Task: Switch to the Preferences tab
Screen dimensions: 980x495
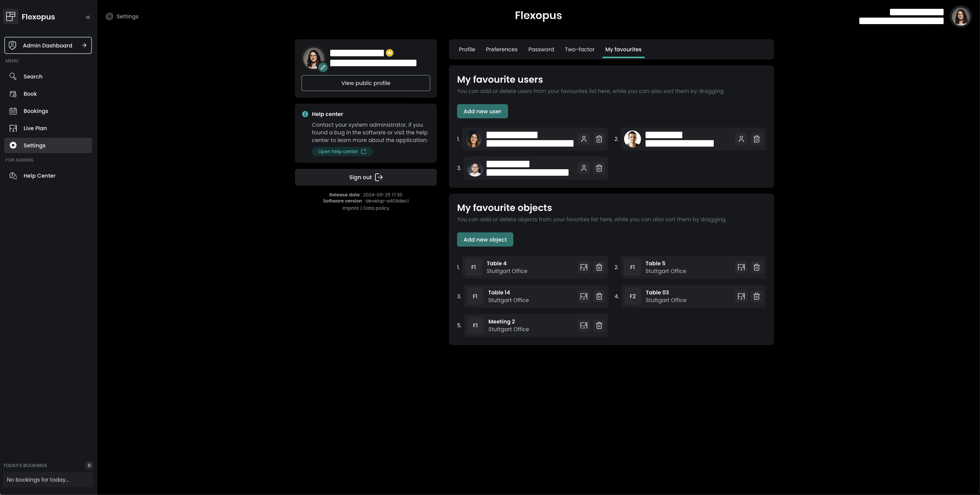Action: (501, 49)
